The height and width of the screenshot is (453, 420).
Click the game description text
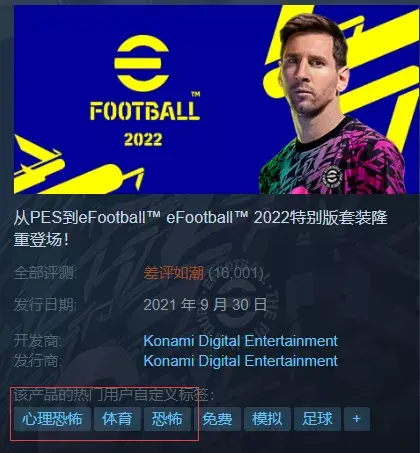pos(200,229)
